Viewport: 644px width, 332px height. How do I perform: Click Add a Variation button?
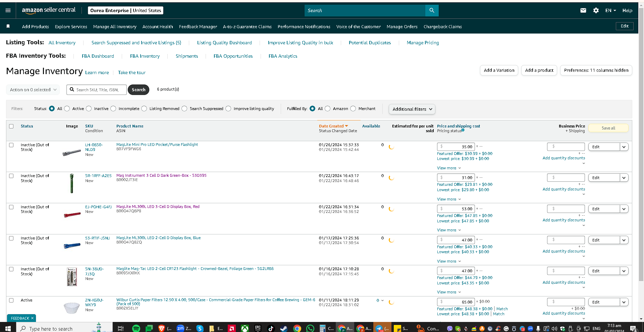(x=499, y=70)
